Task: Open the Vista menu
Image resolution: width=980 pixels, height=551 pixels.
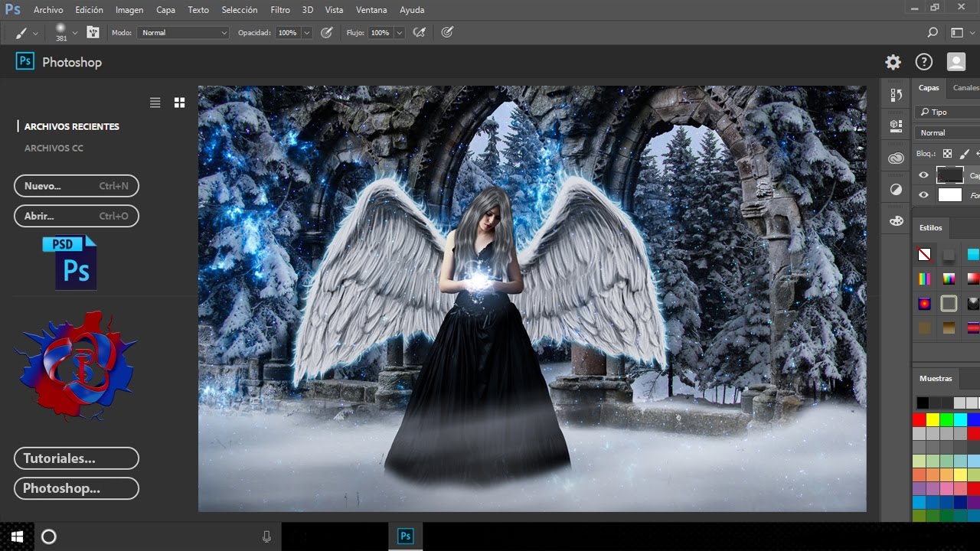Action: [x=334, y=10]
